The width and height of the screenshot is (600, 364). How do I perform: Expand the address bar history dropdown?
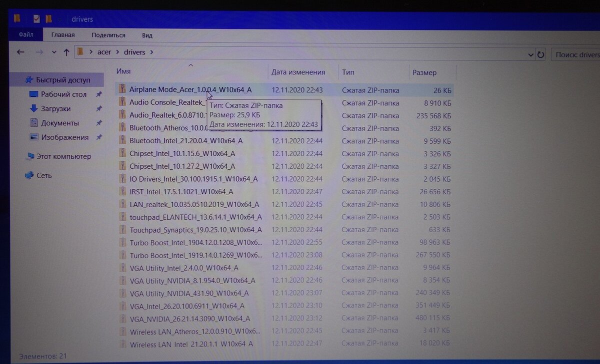coord(530,54)
